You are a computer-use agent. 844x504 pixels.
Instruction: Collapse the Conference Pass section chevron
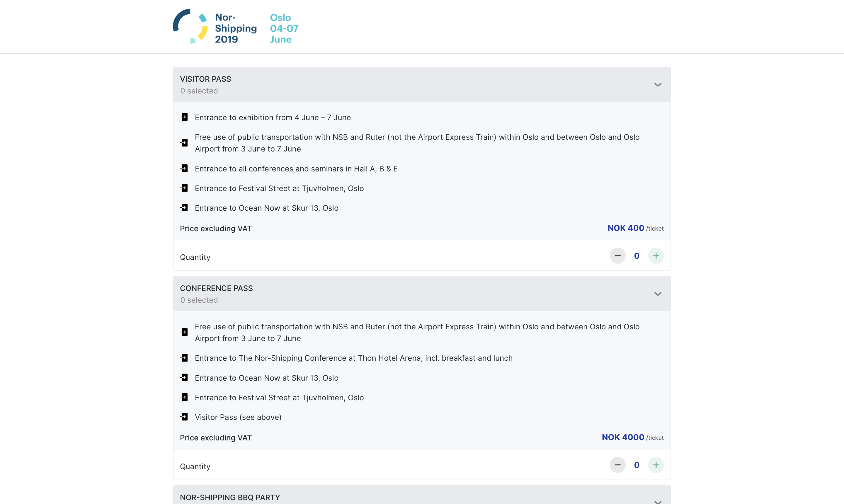658,294
